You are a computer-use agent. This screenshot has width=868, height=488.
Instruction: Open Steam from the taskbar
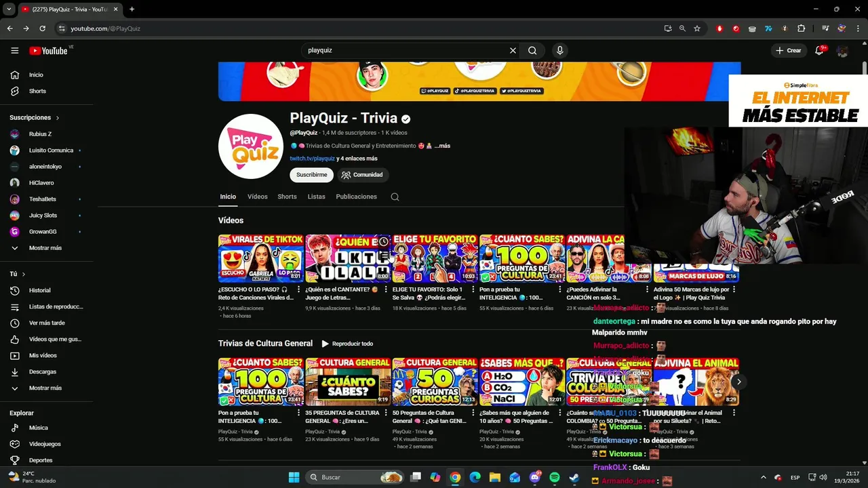click(574, 477)
